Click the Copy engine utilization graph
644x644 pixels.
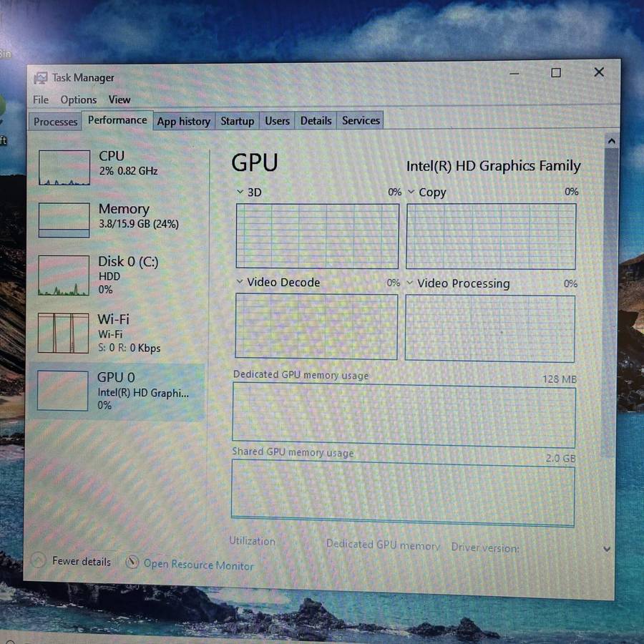click(x=491, y=237)
